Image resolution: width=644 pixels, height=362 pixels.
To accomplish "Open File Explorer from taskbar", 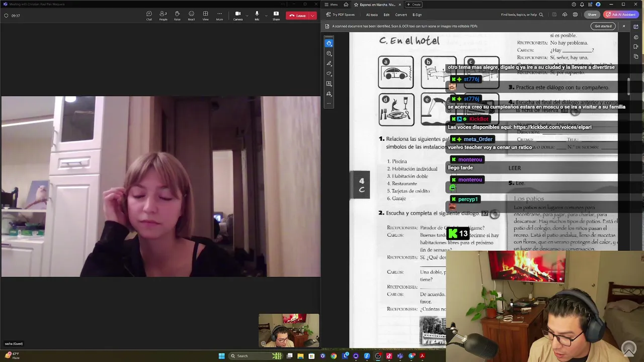I will click(300, 356).
